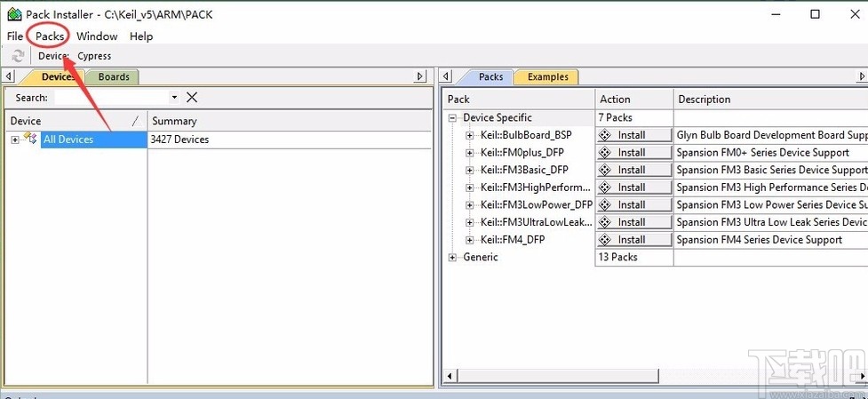Click the Pack column header
Viewport: 868px width, 399px height.
[520, 100]
